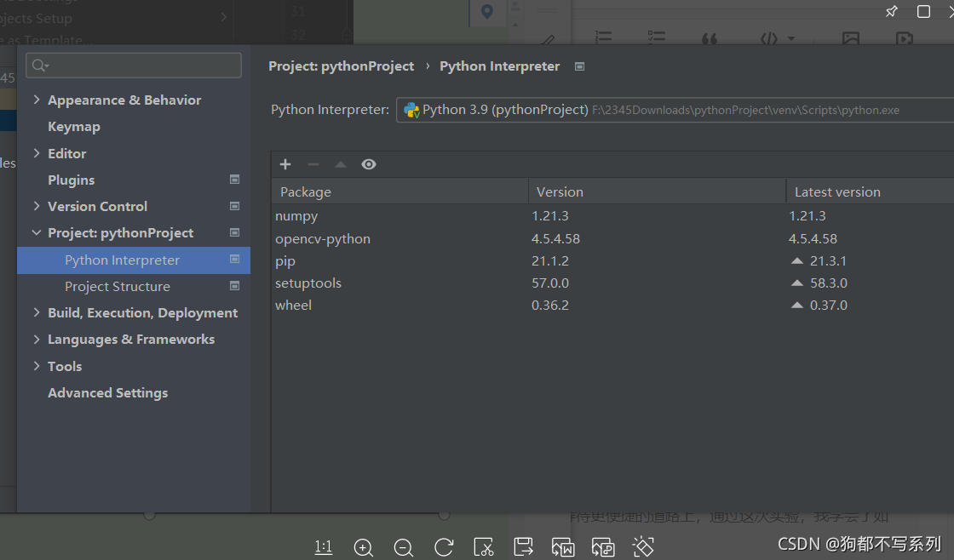Click the project-level icon beside Plugins

(234, 180)
